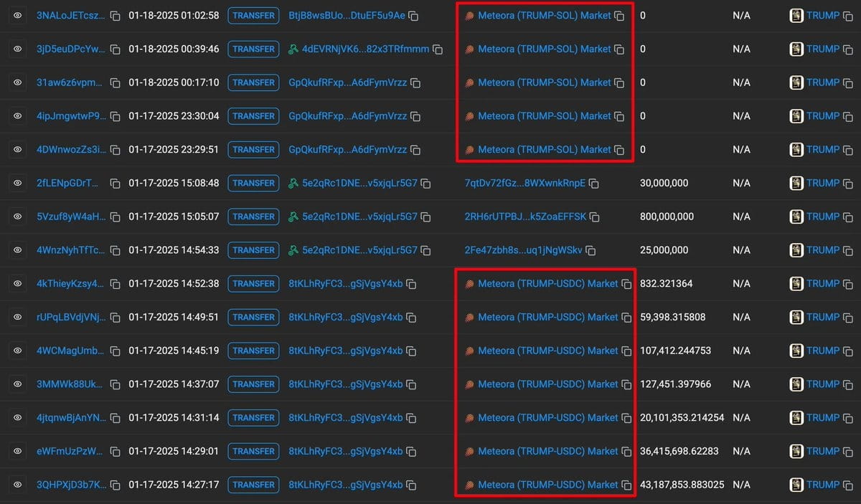The width and height of the screenshot is (861, 504).
Task: Copy sender 5e2qRc1DNE in the 30,000,000 row
Action: 426,184
